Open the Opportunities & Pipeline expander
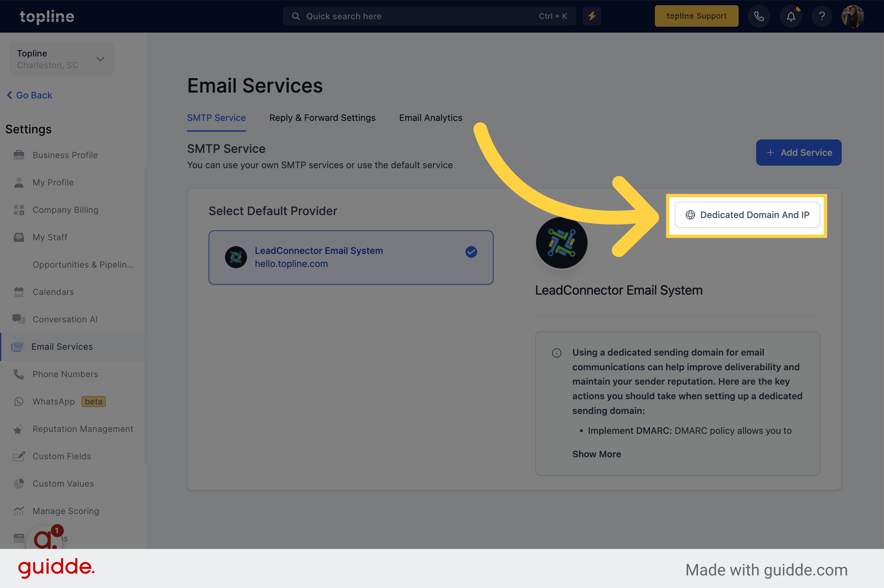 click(83, 264)
